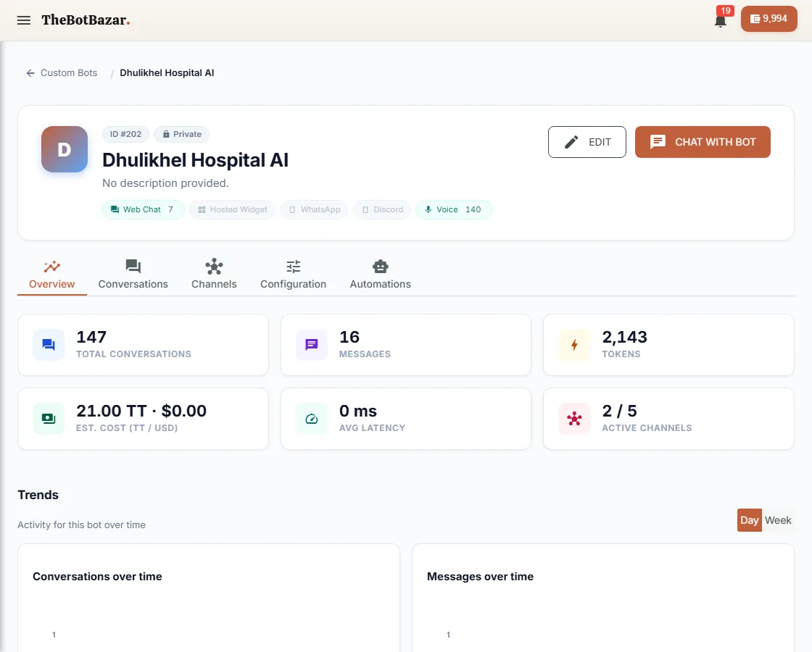
Task: Click the 0 ms latency value
Action: [x=358, y=411]
